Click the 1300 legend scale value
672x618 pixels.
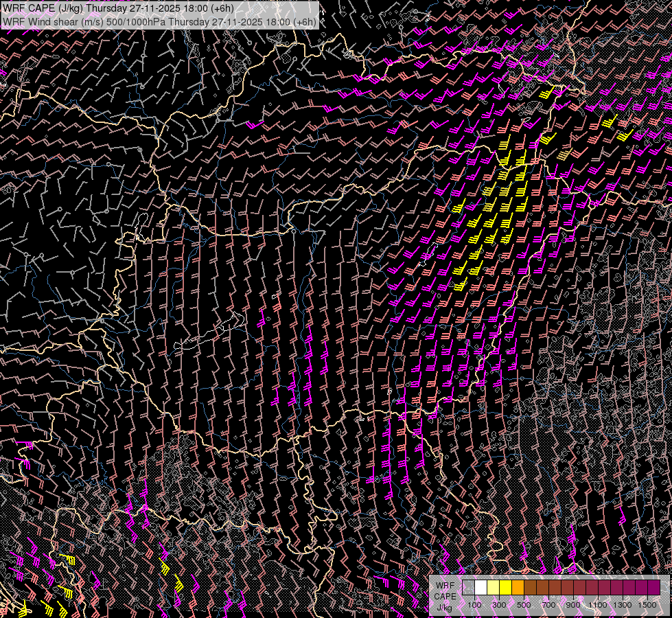(623, 604)
